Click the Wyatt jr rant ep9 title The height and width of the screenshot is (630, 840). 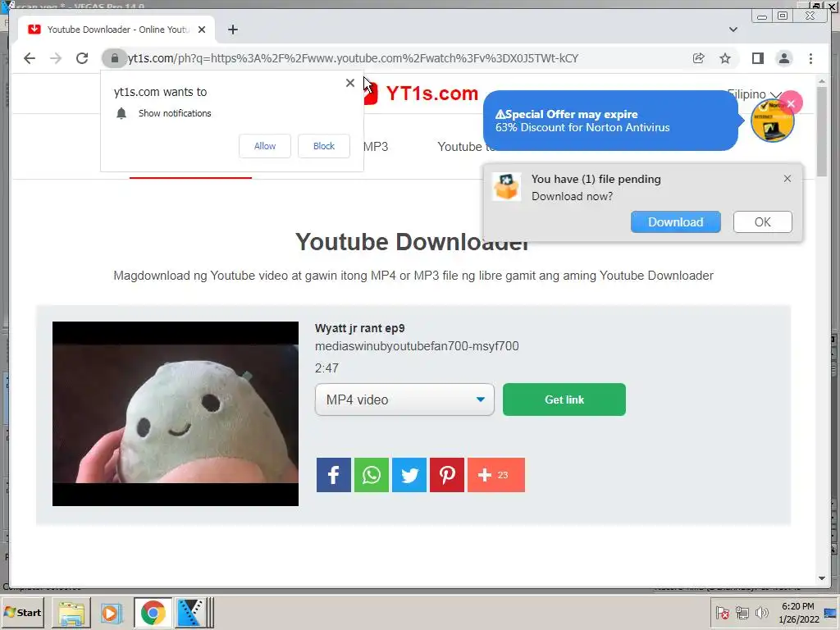[359, 328]
